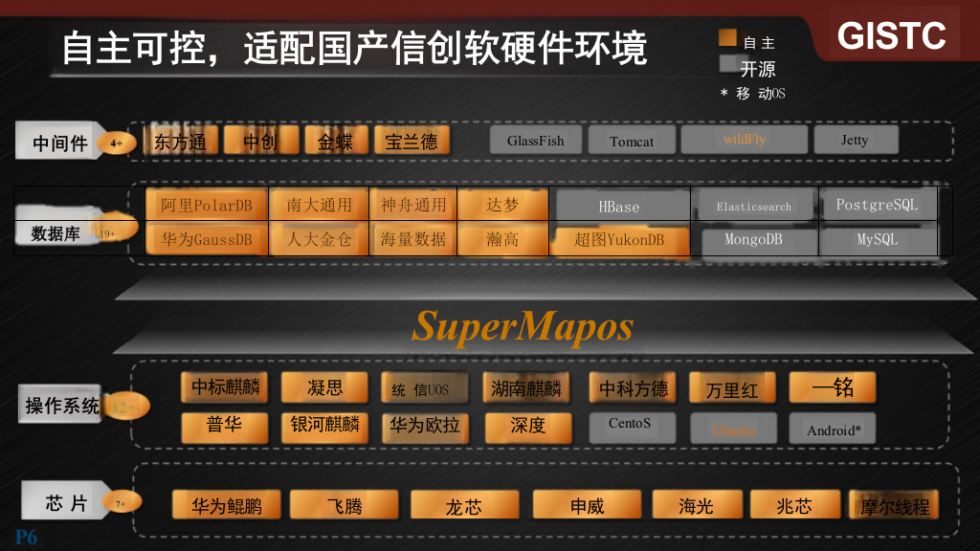Click the Tomcat middleware button

click(x=632, y=140)
